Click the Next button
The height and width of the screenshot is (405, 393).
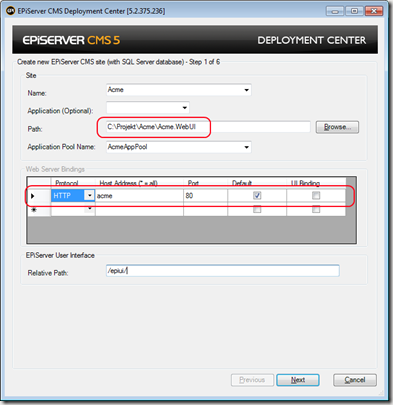click(x=298, y=380)
